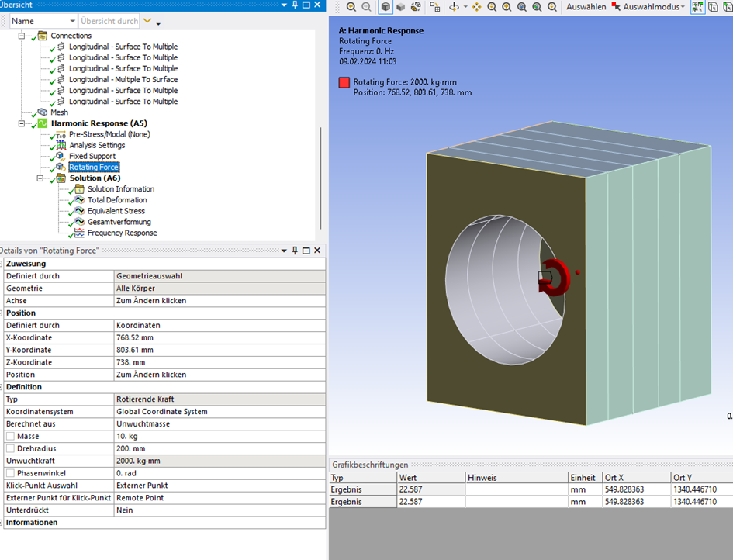This screenshot has width=733, height=560.
Task: Click Zum Ändern klicken next to Achse
Action: pos(150,300)
